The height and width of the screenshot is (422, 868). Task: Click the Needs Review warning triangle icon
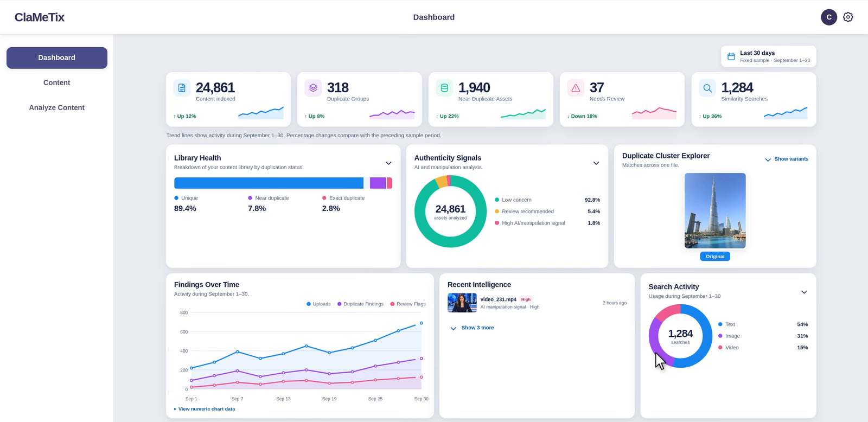click(x=576, y=88)
